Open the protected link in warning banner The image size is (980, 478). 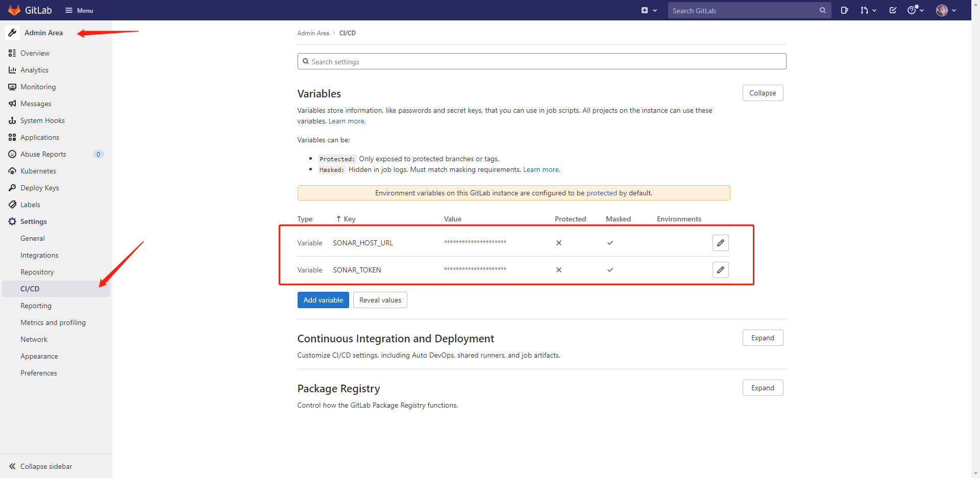[x=601, y=193]
